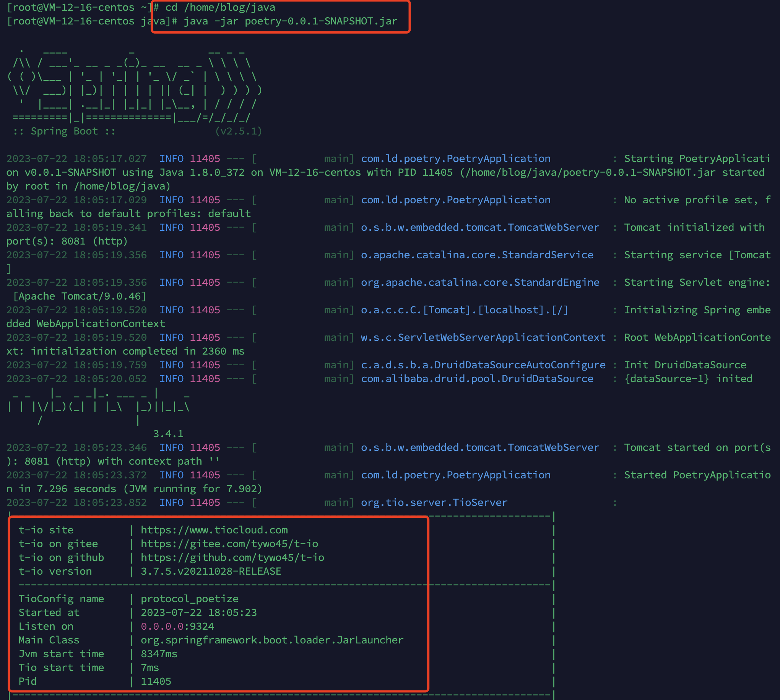Click the cd /home/blog/java command

pyautogui.click(x=220, y=7)
